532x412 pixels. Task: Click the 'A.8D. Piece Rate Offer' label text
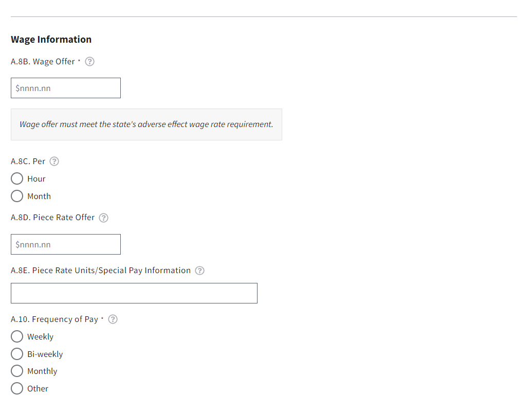click(x=52, y=218)
